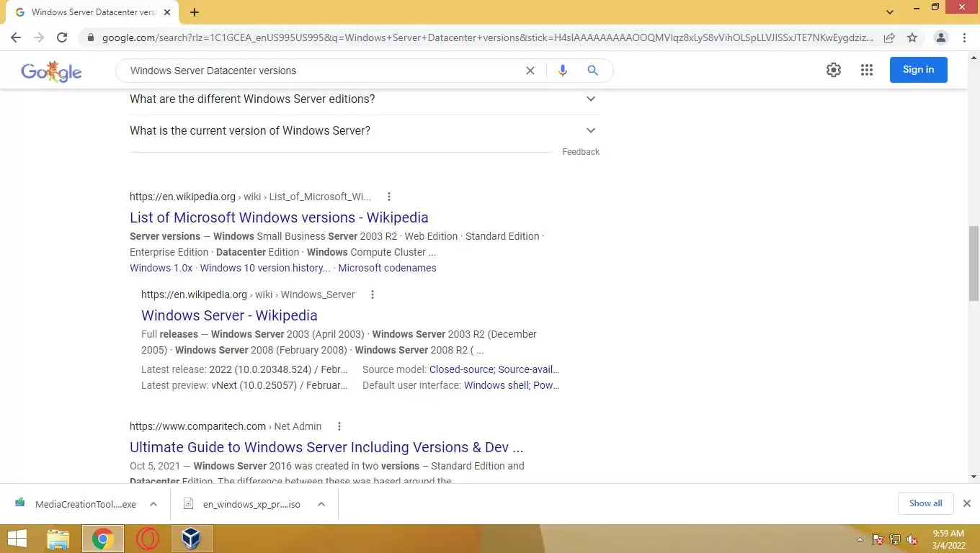Viewport: 980px width, 553px height.
Task: Click the Google search text box
Action: pos(324,71)
